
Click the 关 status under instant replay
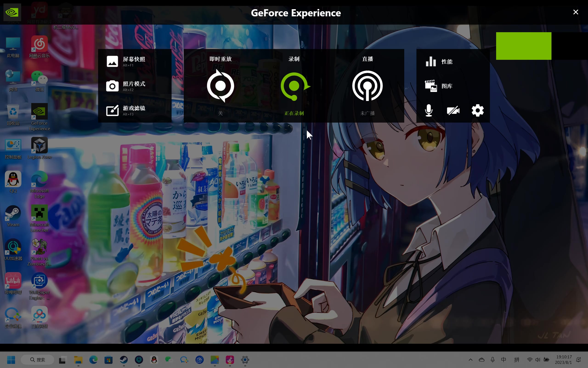220,113
